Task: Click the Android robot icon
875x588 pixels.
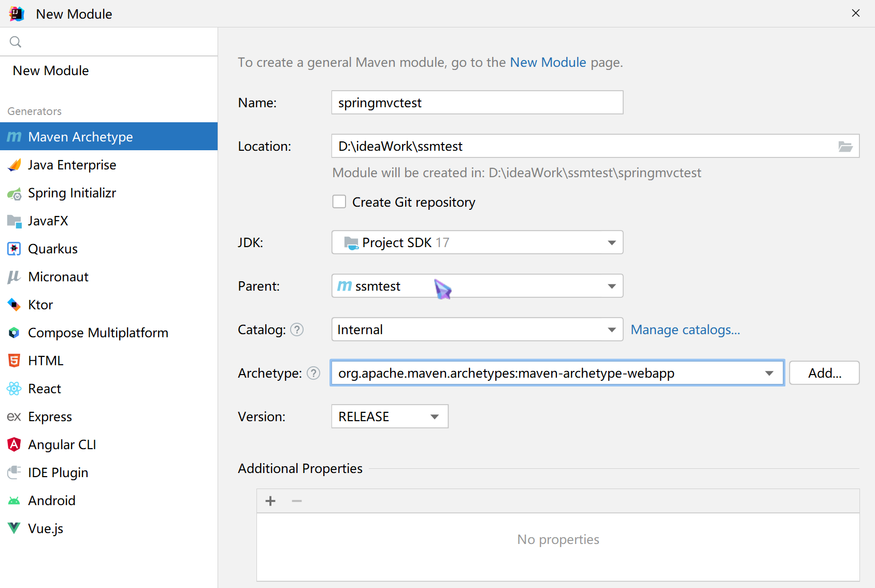Action: pyautogui.click(x=14, y=501)
